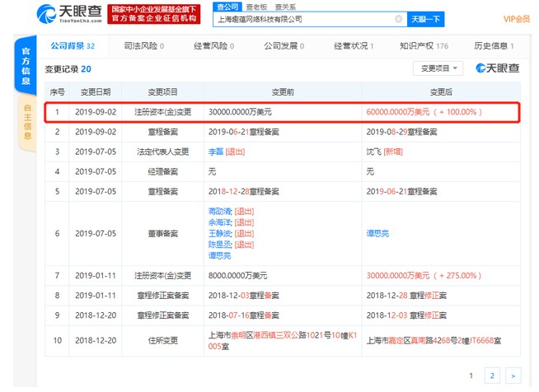The height and width of the screenshot is (392, 539).
Task: Click the 变更日期 column header
Action: pyautogui.click(x=96, y=91)
